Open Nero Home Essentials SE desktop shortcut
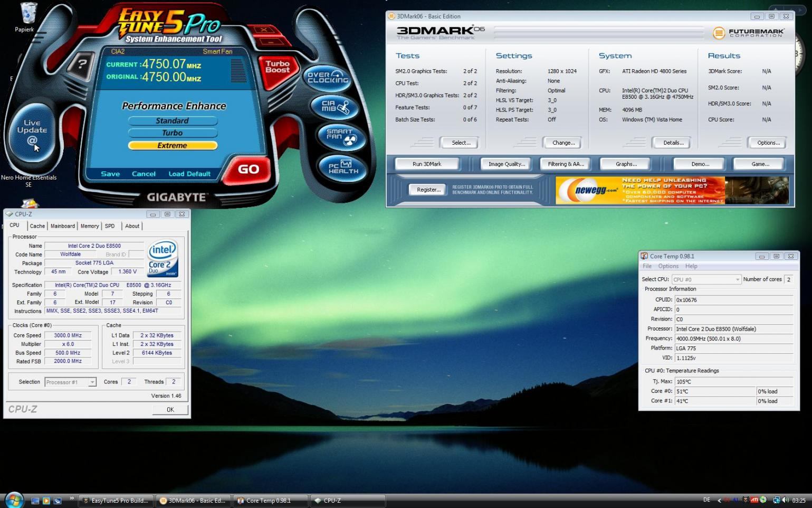Screen dimensions: 812x508 (28, 181)
